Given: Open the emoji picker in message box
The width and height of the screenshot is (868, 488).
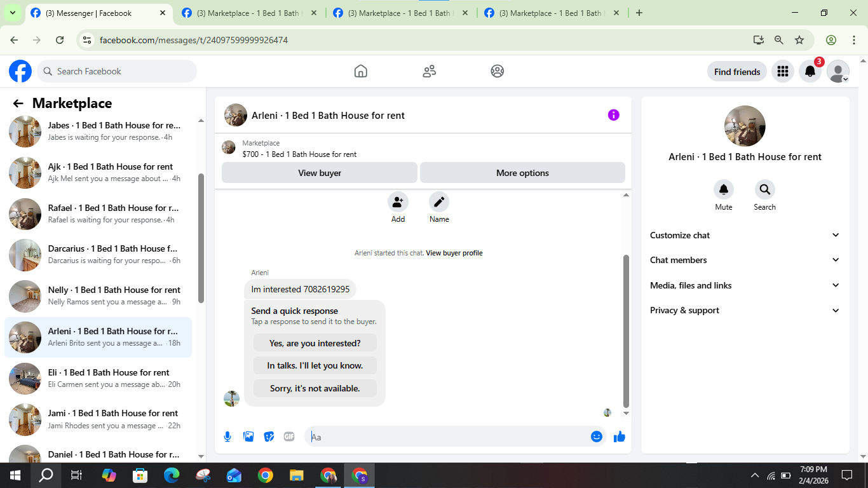Looking at the screenshot, I should click(596, 437).
